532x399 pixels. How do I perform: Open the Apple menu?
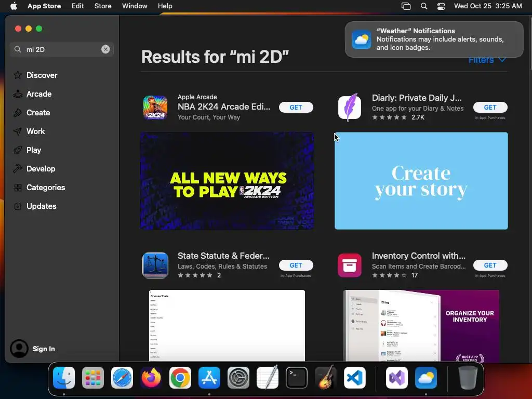point(14,6)
